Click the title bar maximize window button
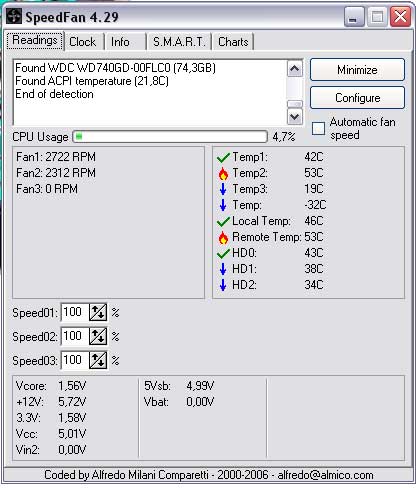This screenshot has height=488, width=416. 377,17
